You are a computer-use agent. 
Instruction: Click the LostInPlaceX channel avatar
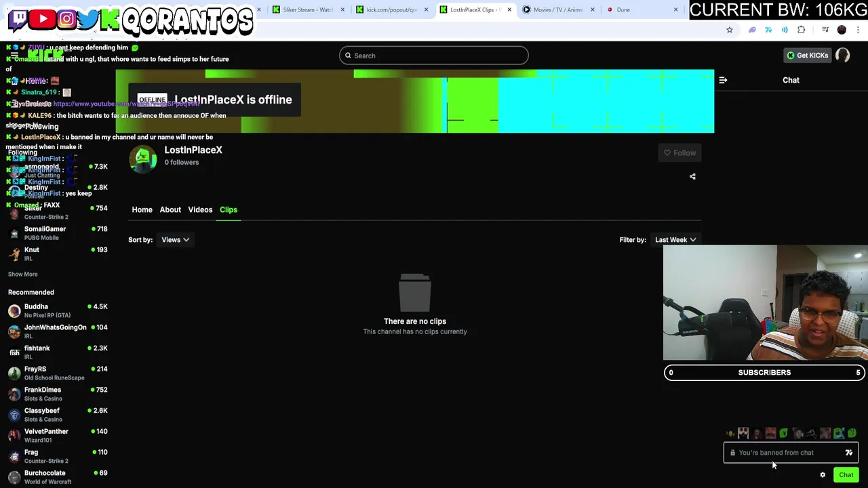click(x=143, y=159)
